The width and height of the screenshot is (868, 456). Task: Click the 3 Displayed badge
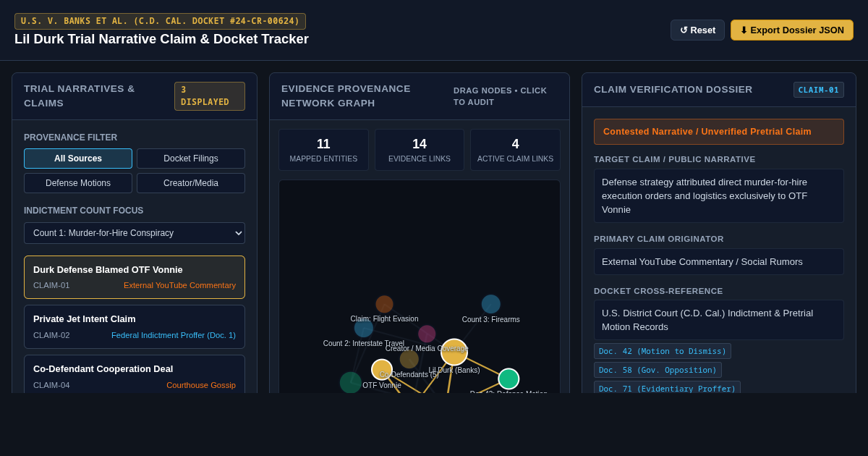tap(210, 96)
